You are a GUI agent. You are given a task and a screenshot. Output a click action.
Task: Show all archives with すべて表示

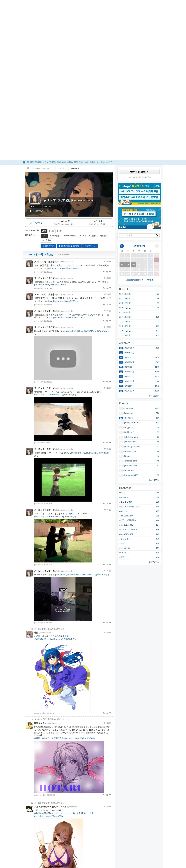(154, 396)
